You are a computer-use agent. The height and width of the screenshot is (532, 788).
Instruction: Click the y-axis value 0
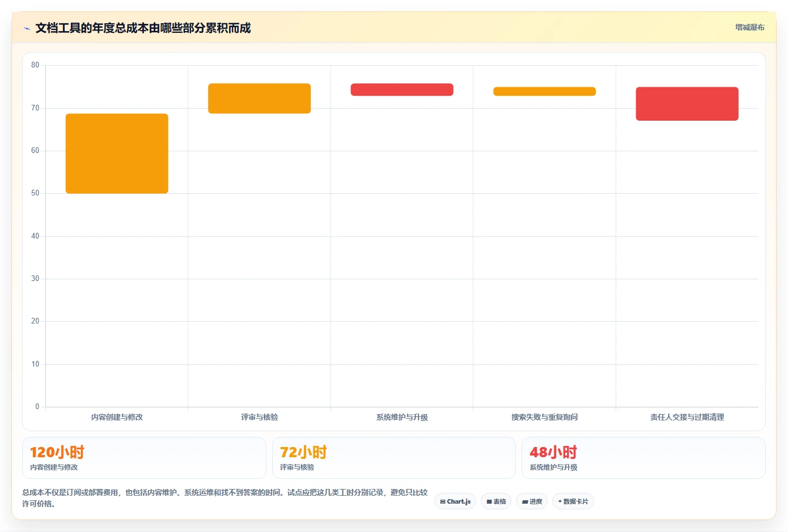point(37,406)
